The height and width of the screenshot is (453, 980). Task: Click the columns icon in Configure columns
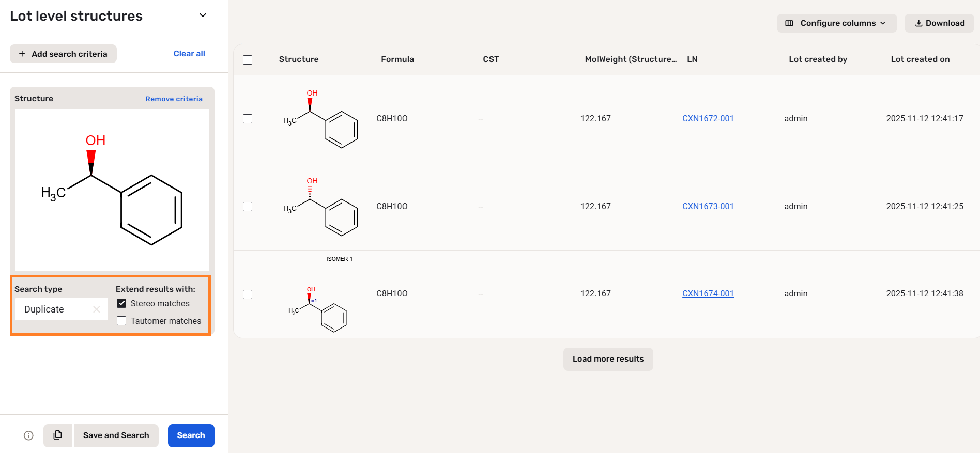pyautogui.click(x=789, y=23)
